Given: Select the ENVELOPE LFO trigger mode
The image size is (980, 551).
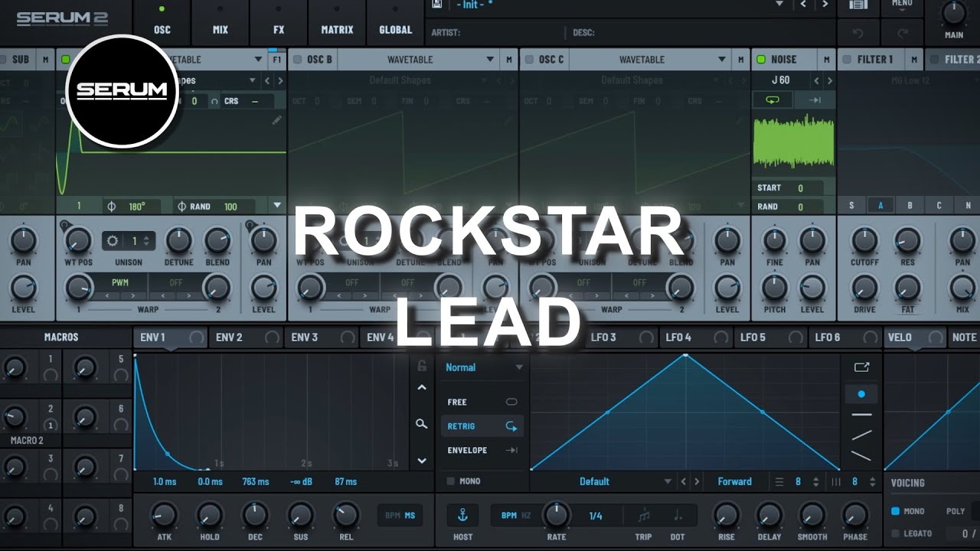Looking at the screenshot, I should point(482,451).
